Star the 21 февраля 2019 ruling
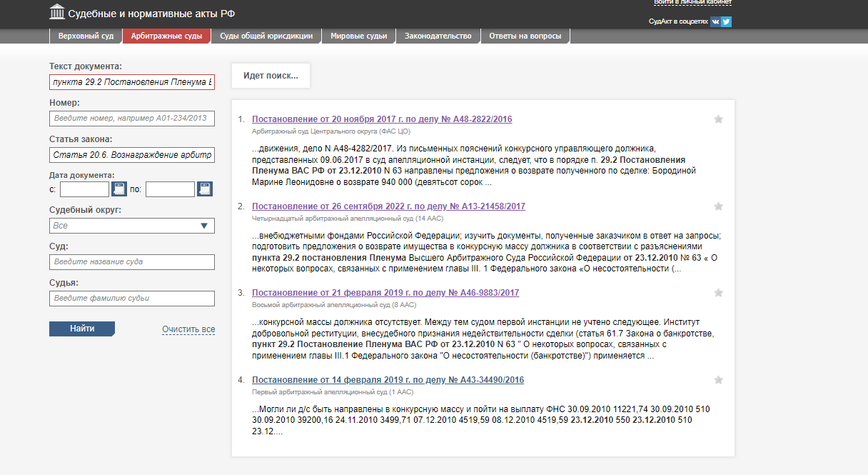Screen dimensions: 868x475 click(719, 293)
